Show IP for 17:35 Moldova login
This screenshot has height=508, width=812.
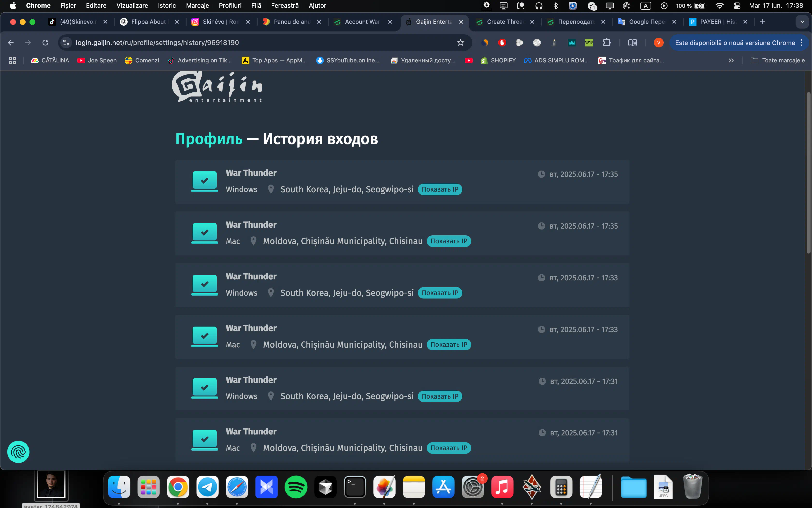point(449,241)
